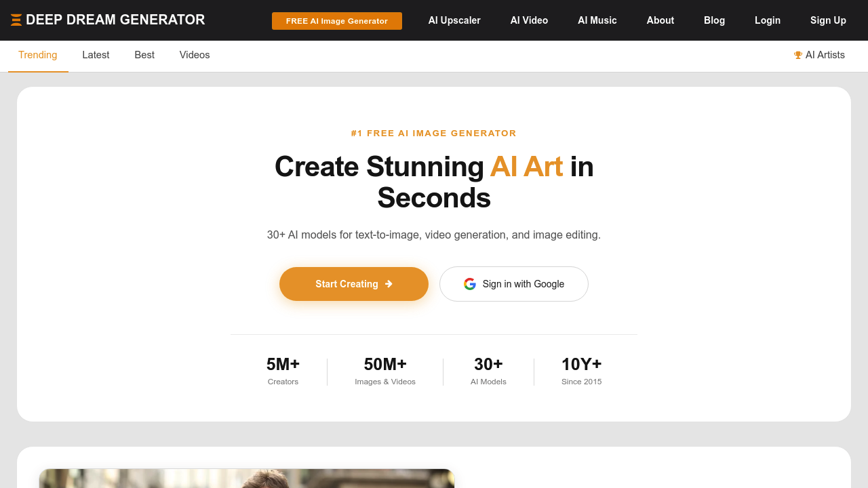Click the trophy icon beside AI Artists
Screen dimensions: 868x488
tap(798, 55)
